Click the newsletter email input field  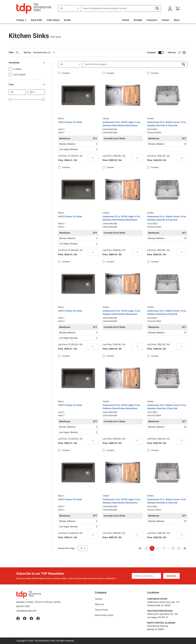146,576
